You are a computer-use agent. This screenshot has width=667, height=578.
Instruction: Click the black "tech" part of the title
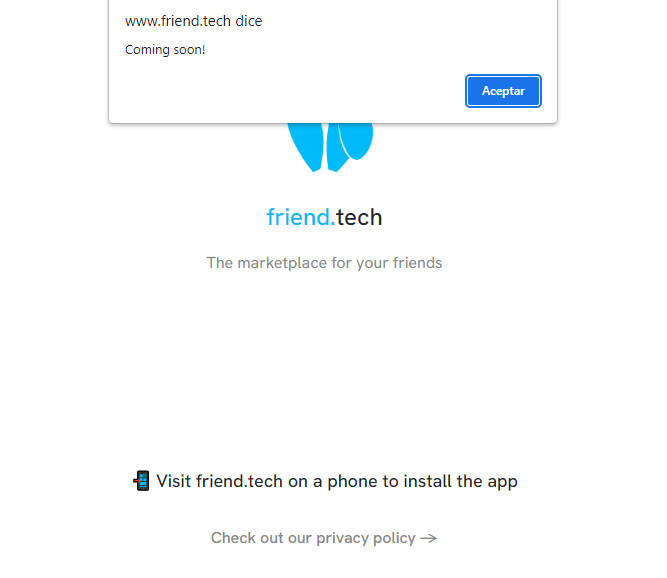(x=359, y=217)
